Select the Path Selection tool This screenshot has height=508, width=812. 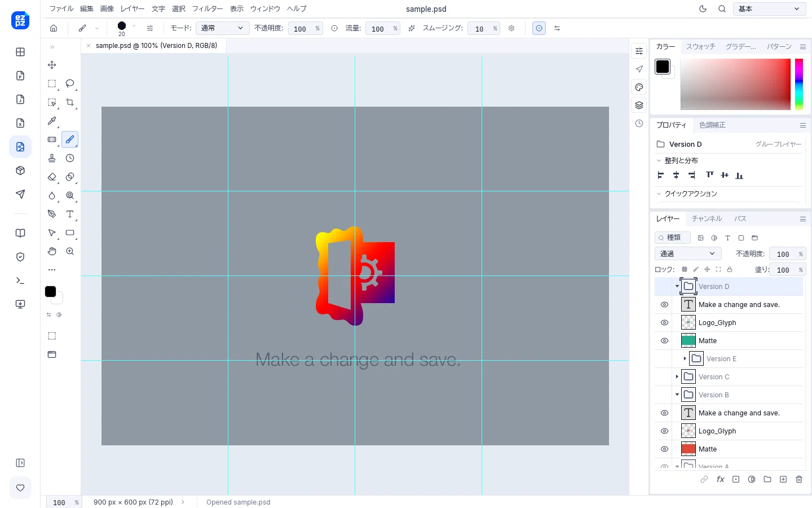pyautogui.click(x=52, y=233)
